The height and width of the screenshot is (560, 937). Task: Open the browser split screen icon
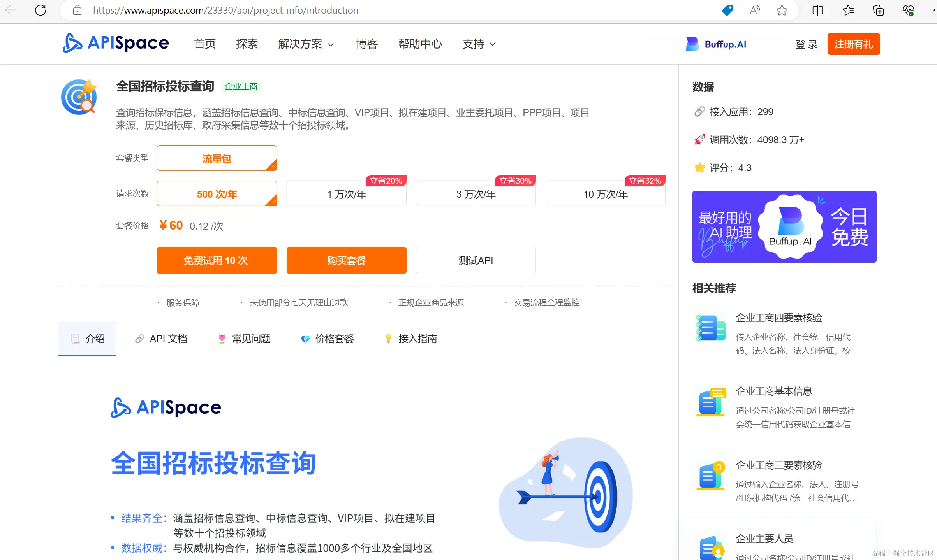(x=817, y=10)
